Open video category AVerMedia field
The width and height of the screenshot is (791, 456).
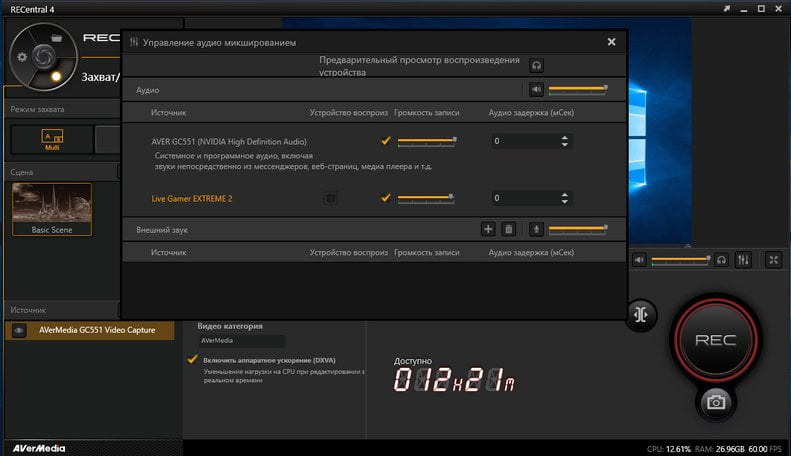[242, 341]
